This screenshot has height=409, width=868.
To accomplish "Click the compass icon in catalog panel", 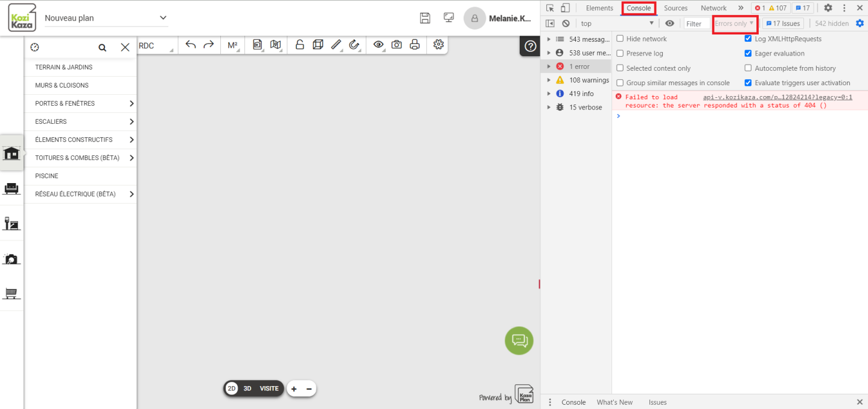I will click(34, 47).
